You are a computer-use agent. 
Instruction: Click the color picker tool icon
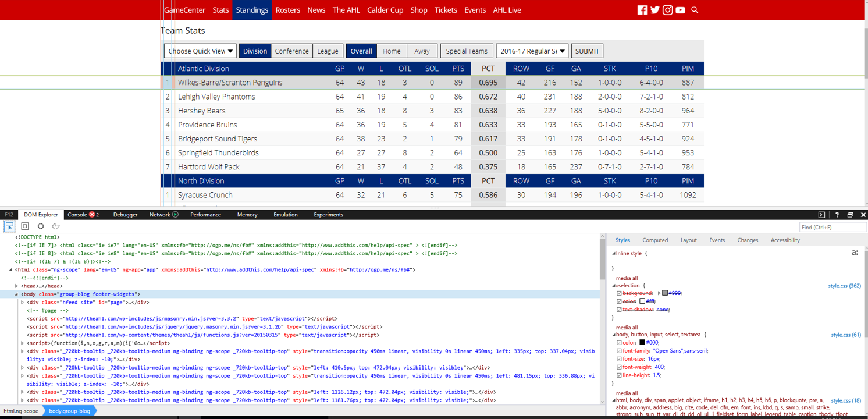coord(41,226)
